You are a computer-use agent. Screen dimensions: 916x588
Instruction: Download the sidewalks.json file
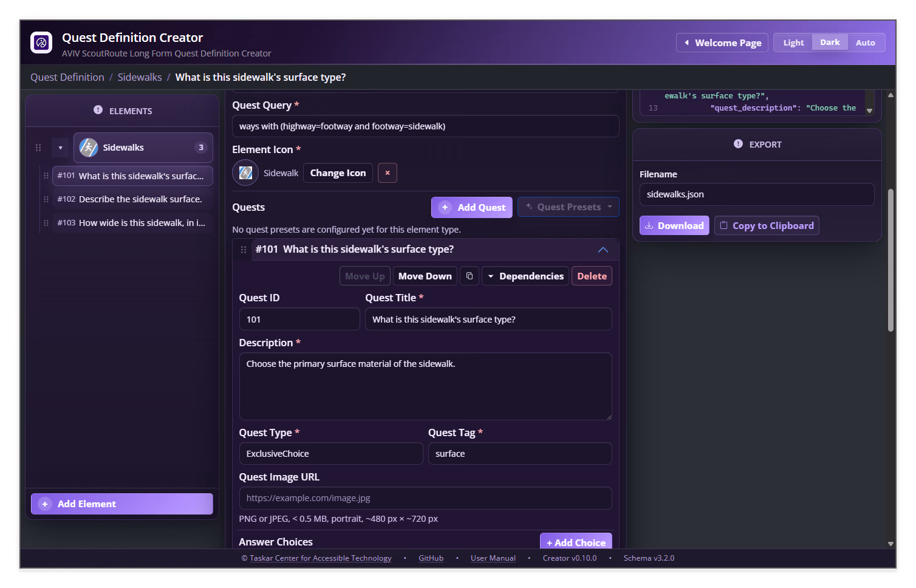(674, 225)
